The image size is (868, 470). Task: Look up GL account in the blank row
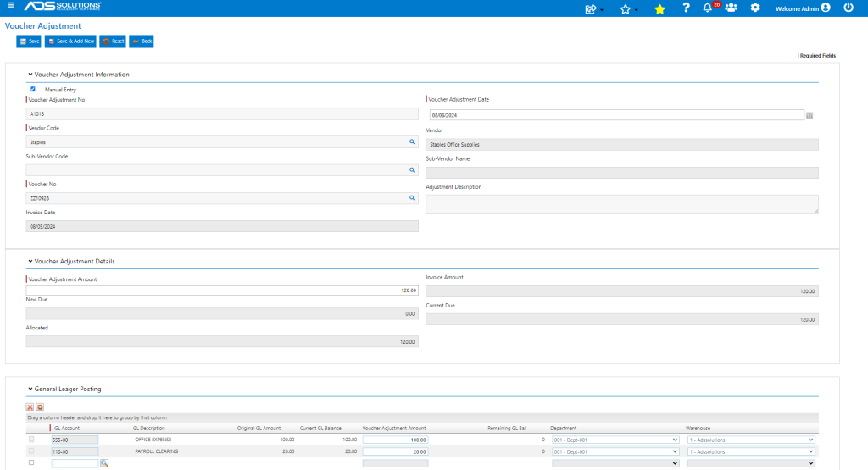pyautogui.click(x=104, y=463)
